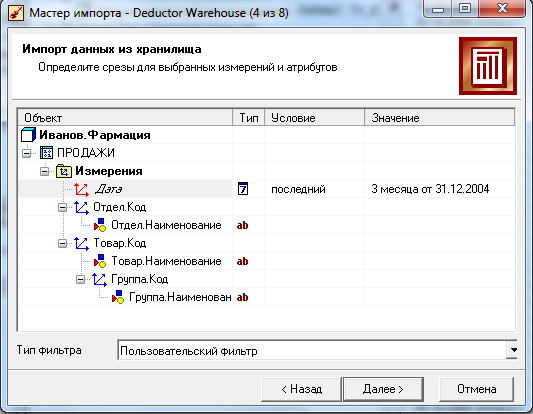Viewport: 533px width, 414px height.
Task: Click the Объект column header
Action: [125, 118]
